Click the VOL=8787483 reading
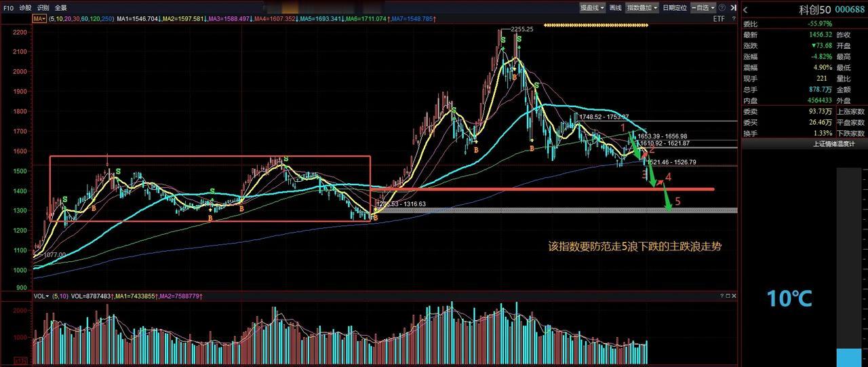The height and width of the screenshot is (367, 868). [91, 296]
